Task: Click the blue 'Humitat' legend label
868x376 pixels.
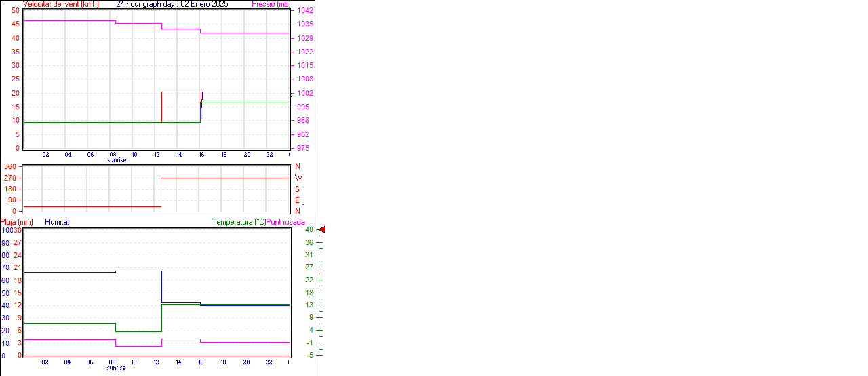Action: click(x=57, y=222)
